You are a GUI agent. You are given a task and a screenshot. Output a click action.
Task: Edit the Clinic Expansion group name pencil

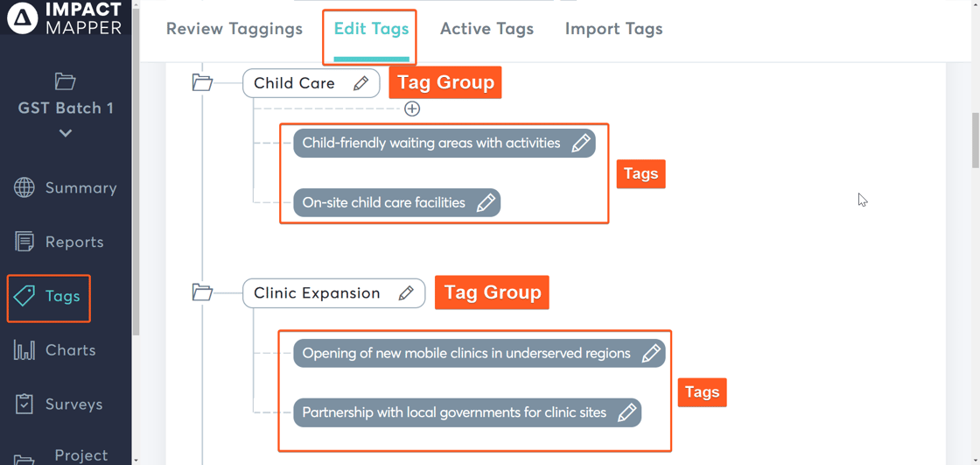tap(406, 293)
